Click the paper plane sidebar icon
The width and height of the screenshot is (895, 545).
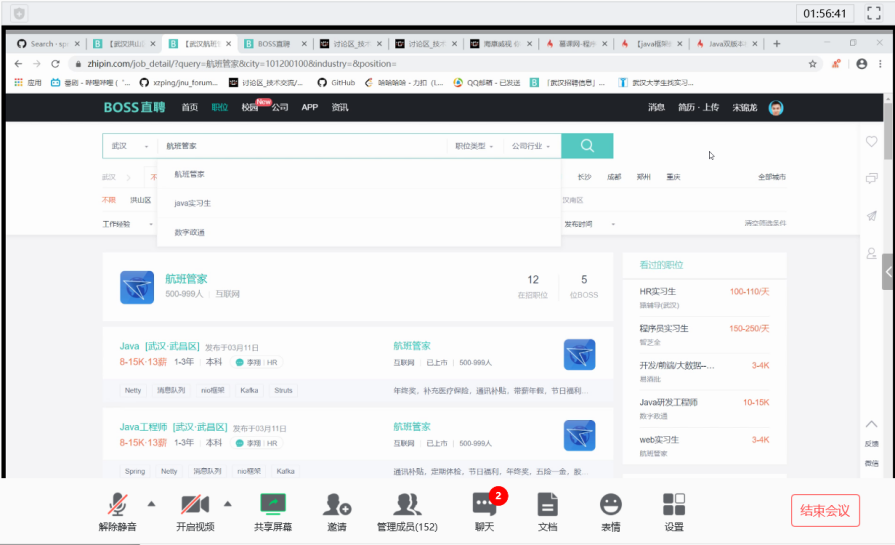point(871,216)
